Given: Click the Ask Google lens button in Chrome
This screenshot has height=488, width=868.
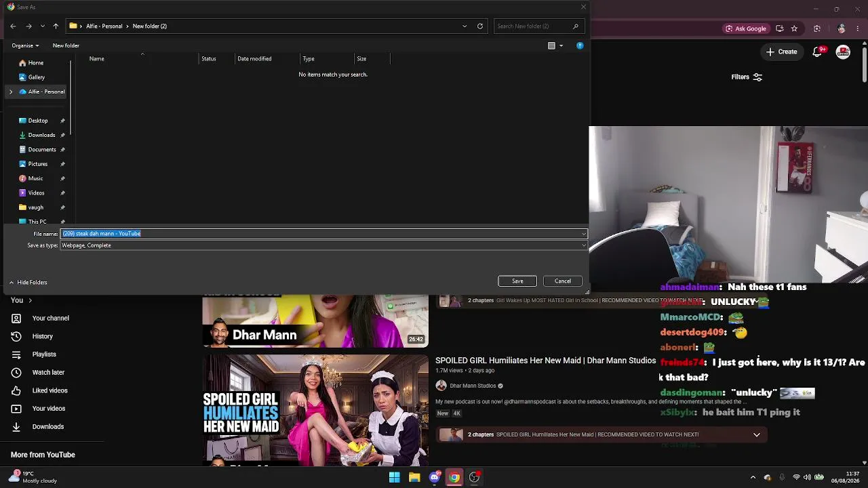Looking at the screenshot, I should [x=746, y=28].
